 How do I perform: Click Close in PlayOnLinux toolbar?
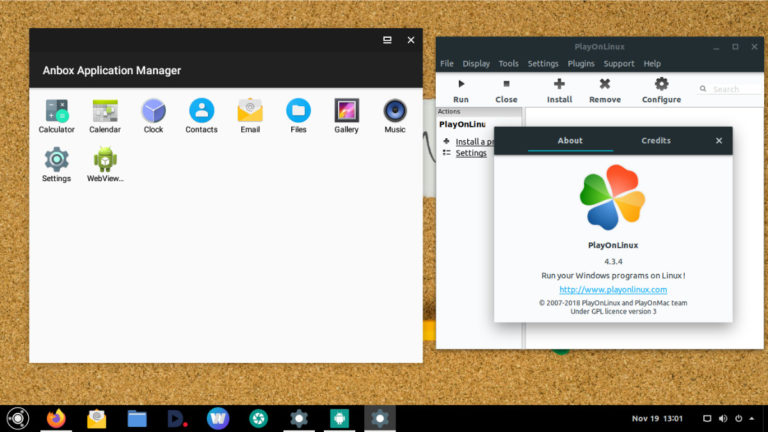(506, 91)
